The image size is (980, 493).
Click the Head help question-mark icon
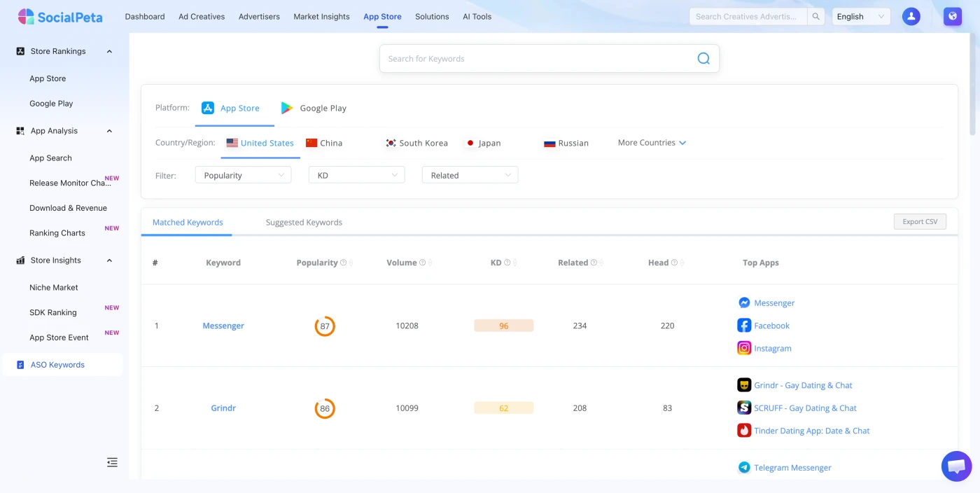(x=675, y=263)
